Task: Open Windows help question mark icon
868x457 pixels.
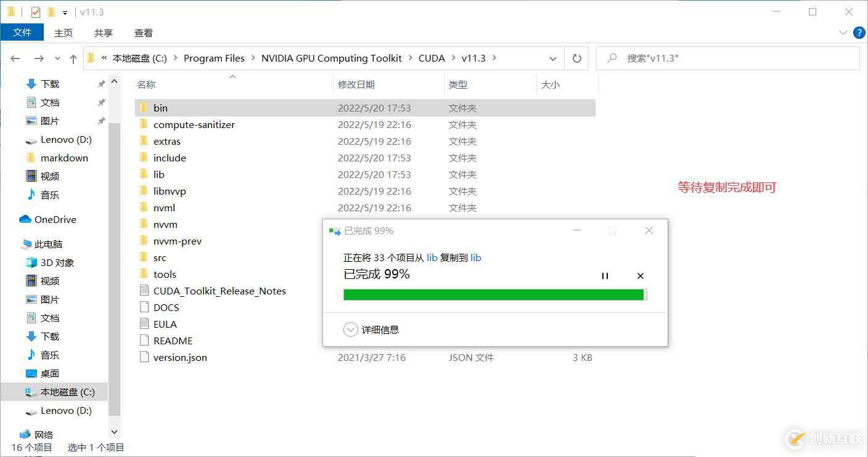Action: 859,33
